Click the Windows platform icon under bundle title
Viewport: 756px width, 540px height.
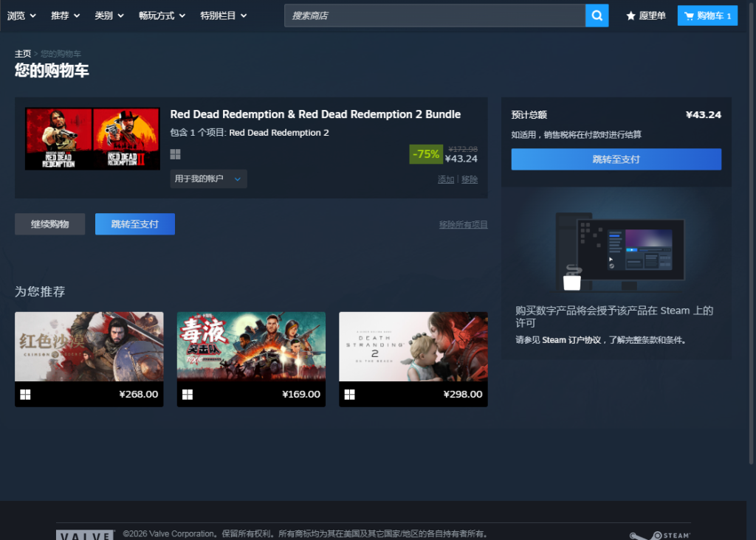[175, 154]
